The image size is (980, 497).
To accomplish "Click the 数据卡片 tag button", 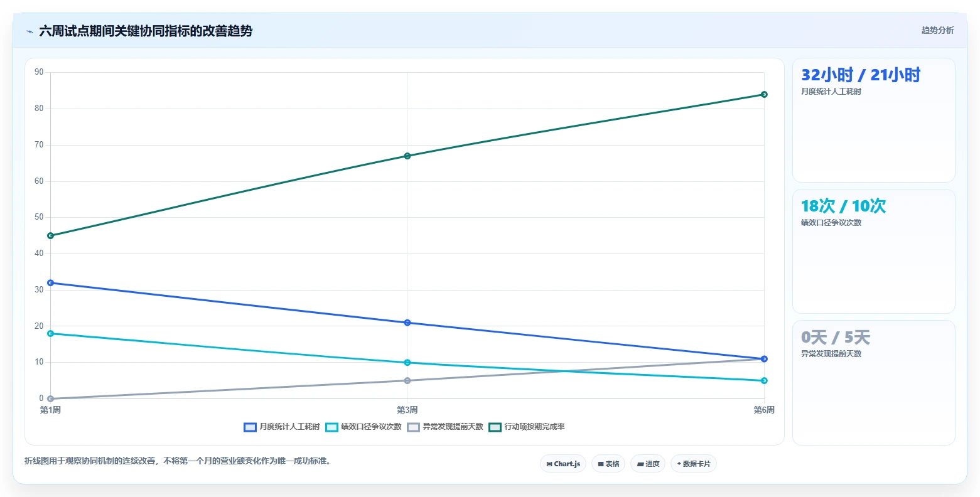I will pyautogui.click(x=694, y=464).
